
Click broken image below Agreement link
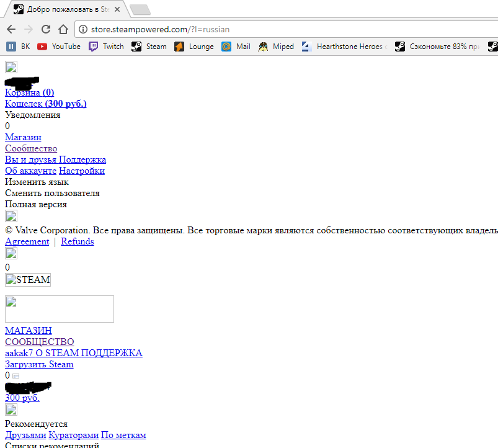pos(11,253)
